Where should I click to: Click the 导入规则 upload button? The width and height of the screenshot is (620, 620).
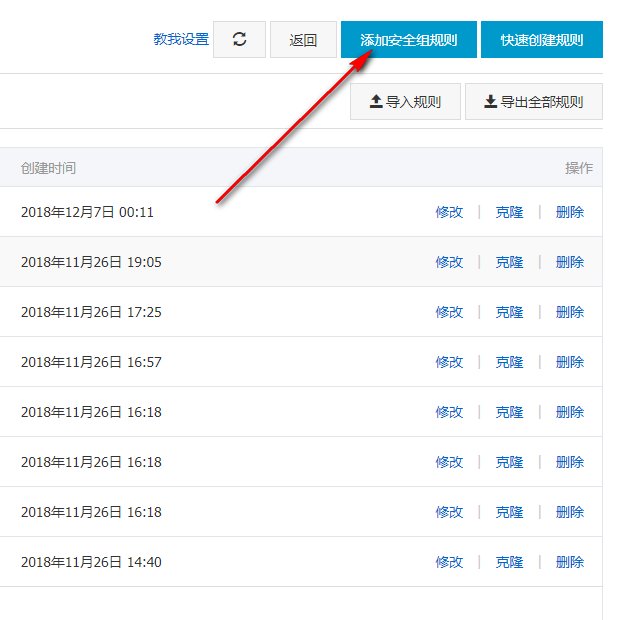[x=405, y=102]
